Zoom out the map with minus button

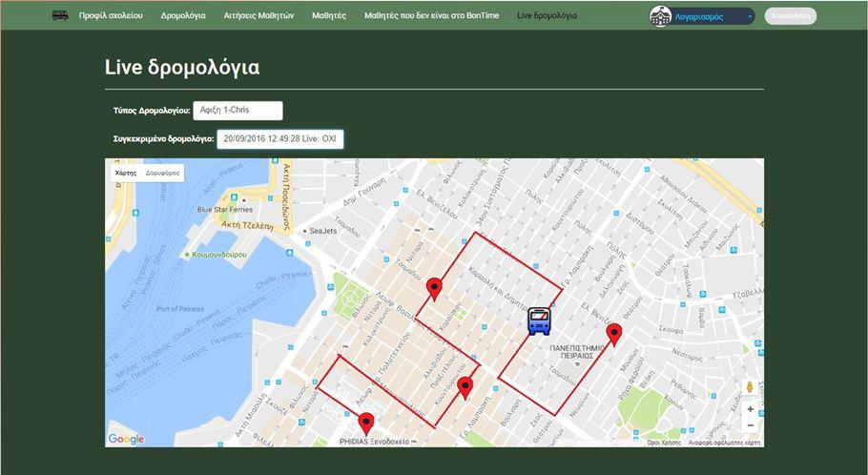(x=750, y=425)
